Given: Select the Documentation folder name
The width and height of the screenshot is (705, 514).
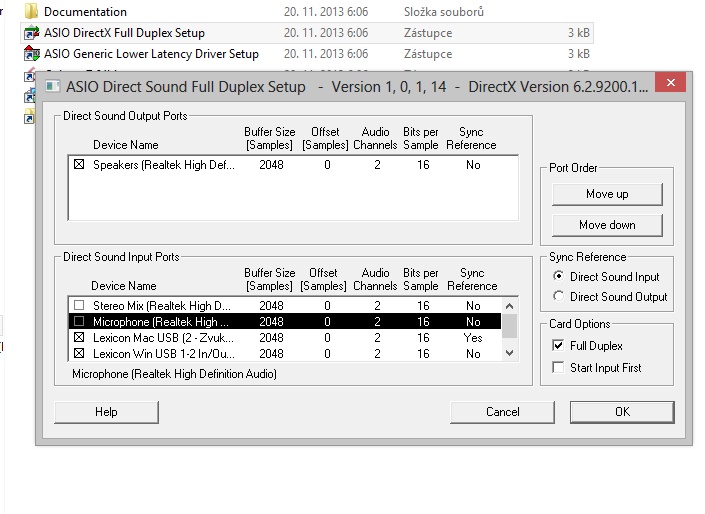Looking at the screenshot, I should 85,11.
